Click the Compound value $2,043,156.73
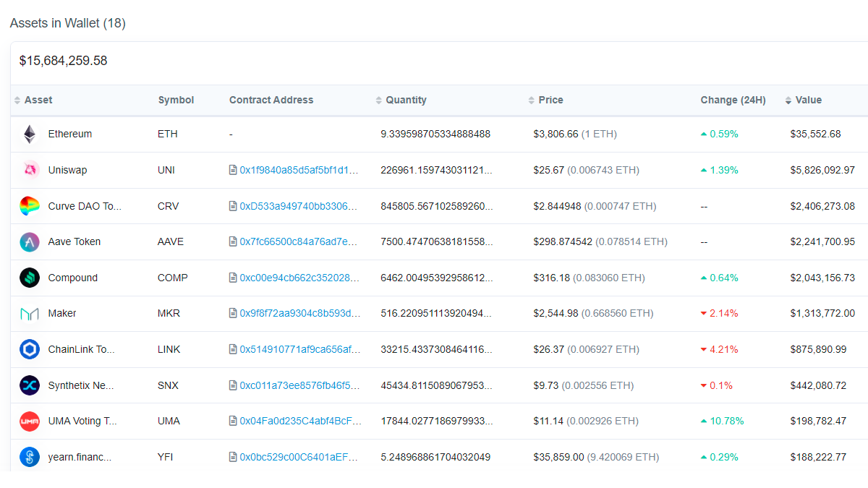868x488 pixels. tap(822, 278)
